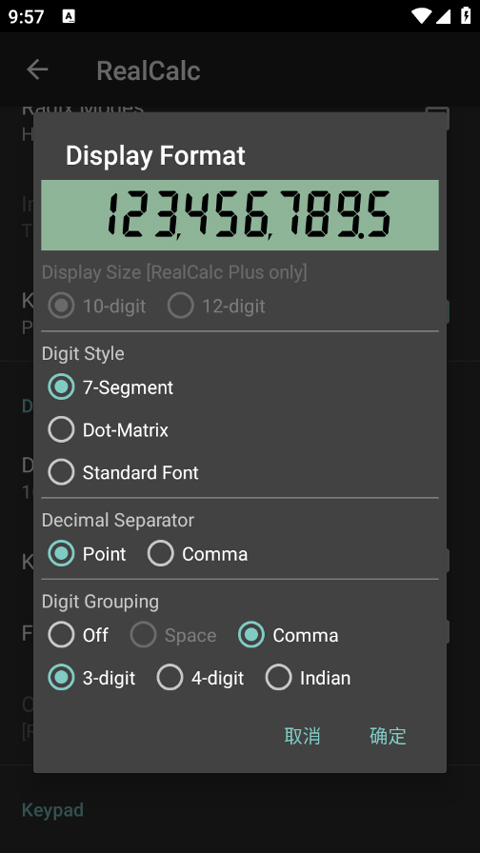Image resolution: width=480 pixels, height=853 pixels.
Task: Set decimal separator to Comma
Action: pyautogui.click(x=198, y=554)
